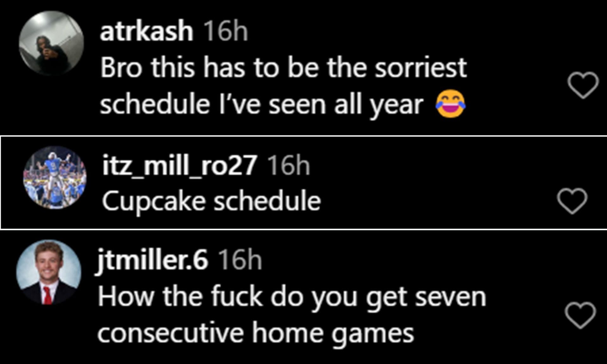This screenshot has height=364, width=607.
Task: Click the 16h timestamp beside atrkash
Action: pos(225,31)
